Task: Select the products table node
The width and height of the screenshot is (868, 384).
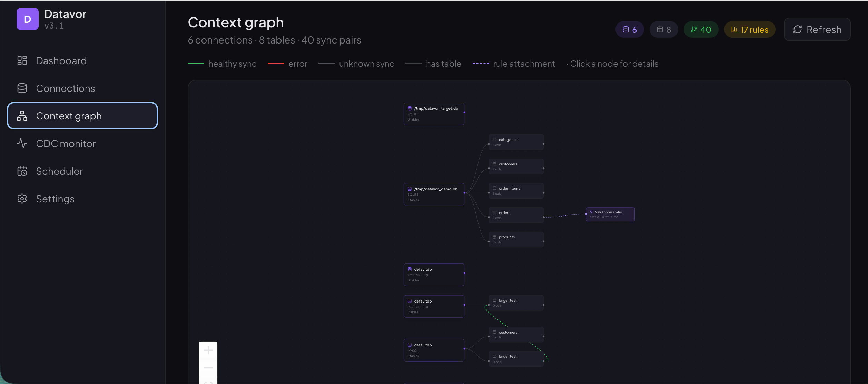Action: (x=516, y=240)
